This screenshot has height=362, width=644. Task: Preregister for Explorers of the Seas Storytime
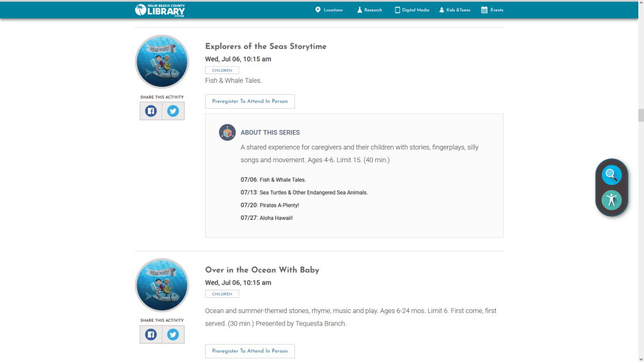[250, 101]
